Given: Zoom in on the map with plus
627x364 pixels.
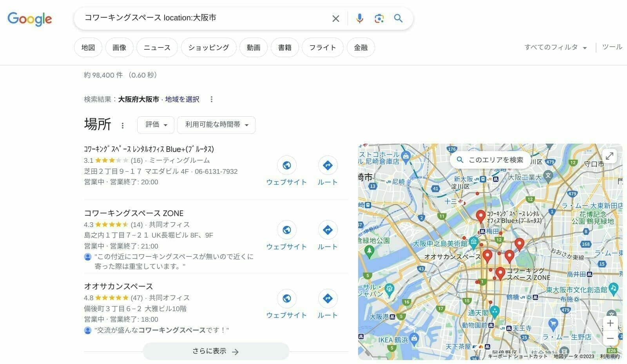Looking at the screenshot, I should (x=610, y=323).
